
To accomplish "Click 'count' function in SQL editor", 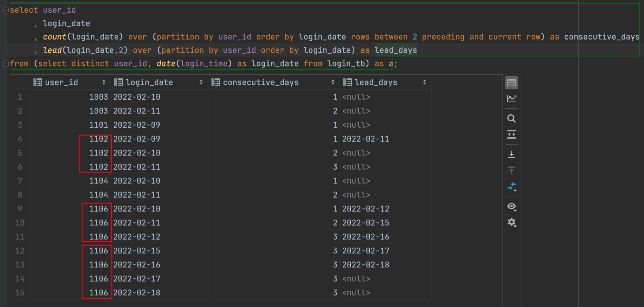I will pyautogui.click(x=54, y=37).
